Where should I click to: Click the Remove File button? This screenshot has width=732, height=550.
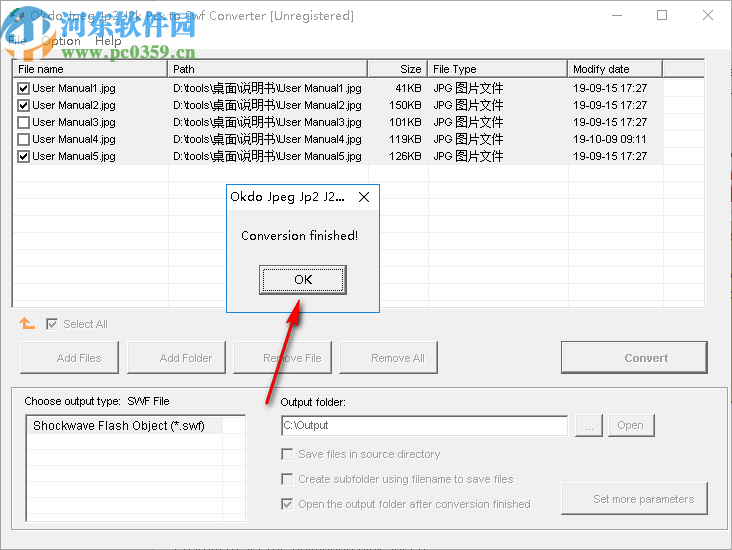click(x=282, y=358)
